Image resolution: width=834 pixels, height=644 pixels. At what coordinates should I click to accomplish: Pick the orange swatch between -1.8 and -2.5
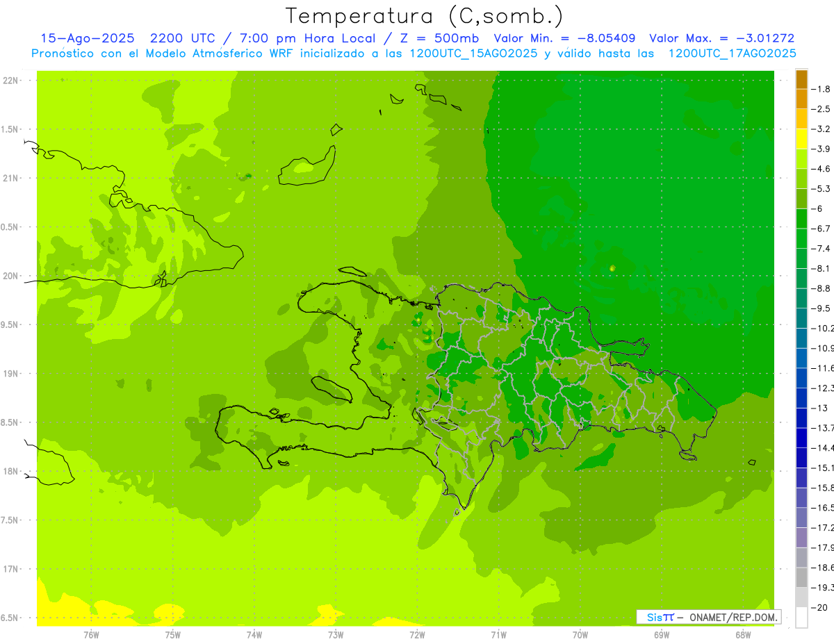801,99
